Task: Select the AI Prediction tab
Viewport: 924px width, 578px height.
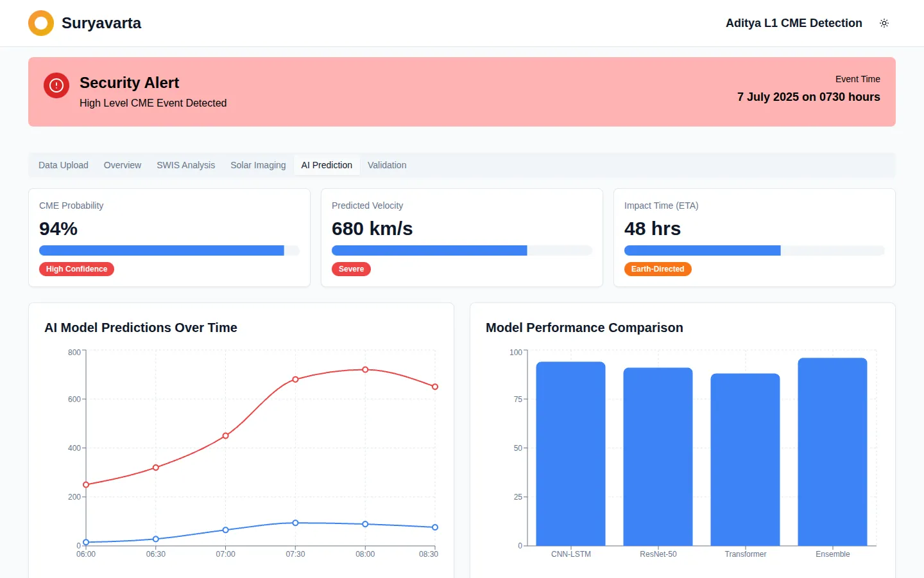Action: [327, 165]
